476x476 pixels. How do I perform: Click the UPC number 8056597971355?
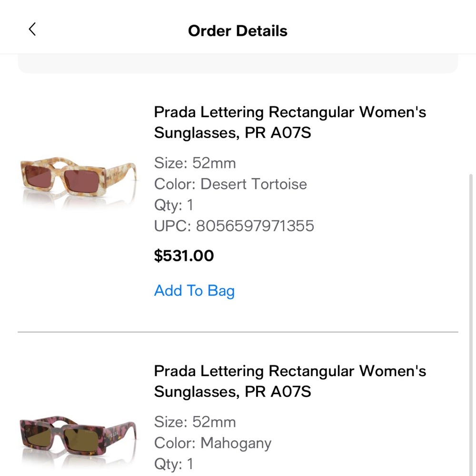tap(234, 226)
